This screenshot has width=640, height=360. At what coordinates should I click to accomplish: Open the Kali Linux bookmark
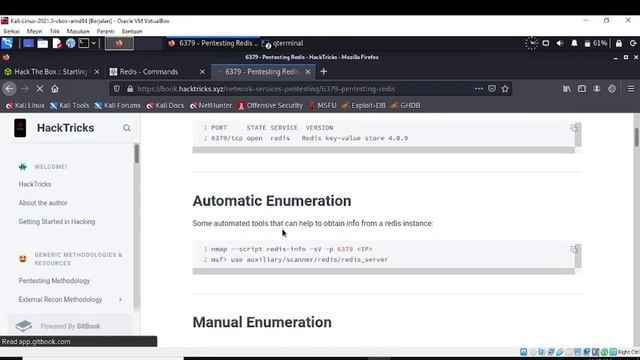click(x=25, y=106)
